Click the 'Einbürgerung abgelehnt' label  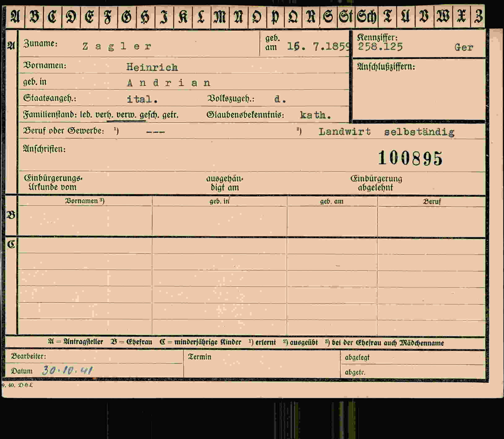376,183
